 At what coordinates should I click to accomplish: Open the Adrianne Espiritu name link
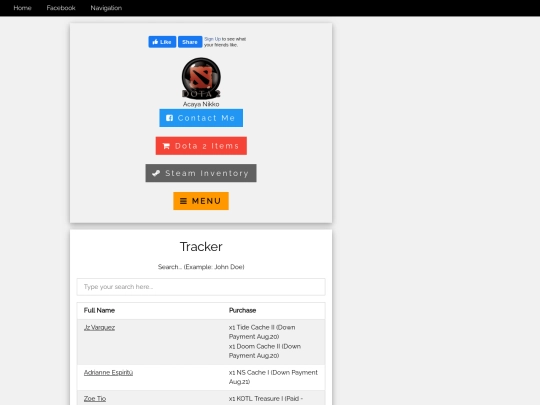[108, 373]
